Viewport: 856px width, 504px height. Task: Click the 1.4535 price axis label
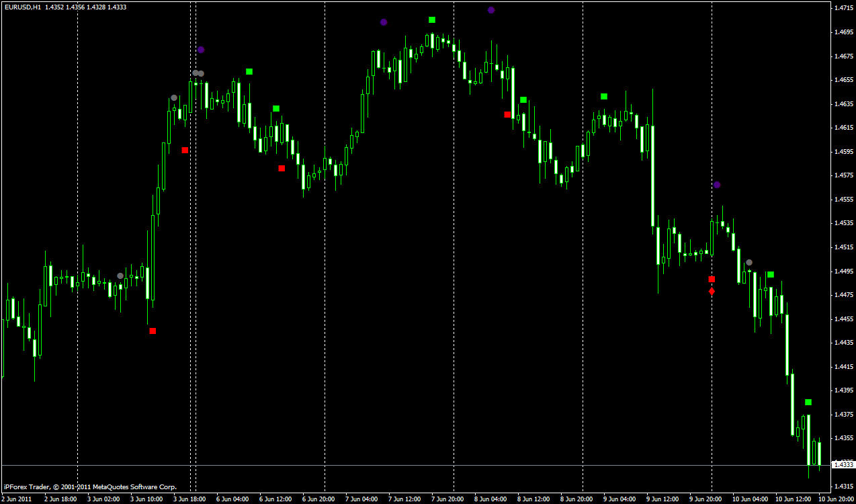coord(843,223)
